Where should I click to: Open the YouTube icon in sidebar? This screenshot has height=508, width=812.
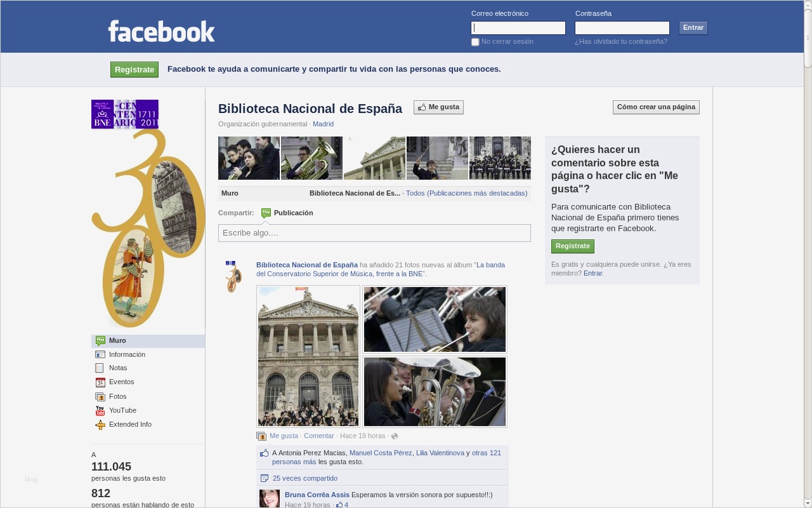[x=100, y=410]
